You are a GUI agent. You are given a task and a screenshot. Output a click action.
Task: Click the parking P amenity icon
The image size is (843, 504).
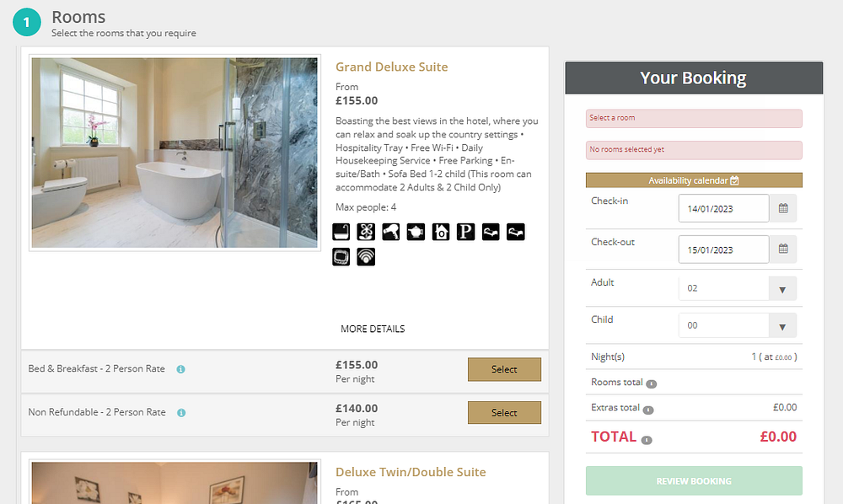(466, 232)
